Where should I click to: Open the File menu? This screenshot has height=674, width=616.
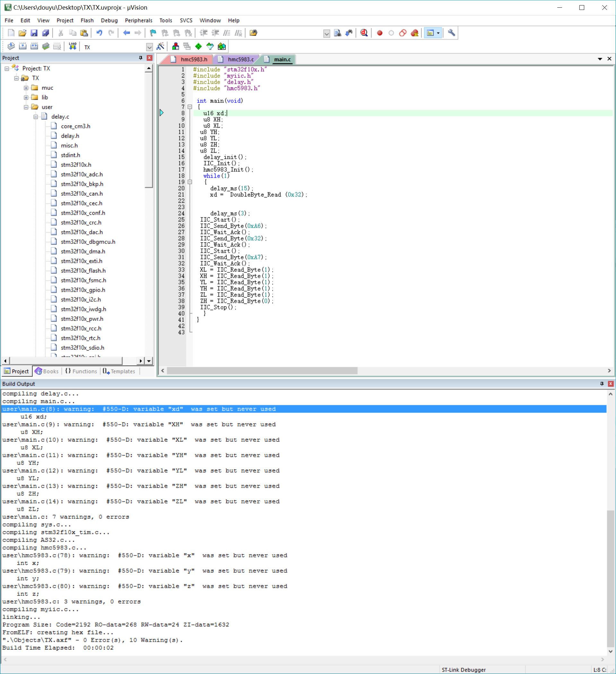tap(9, 21)
